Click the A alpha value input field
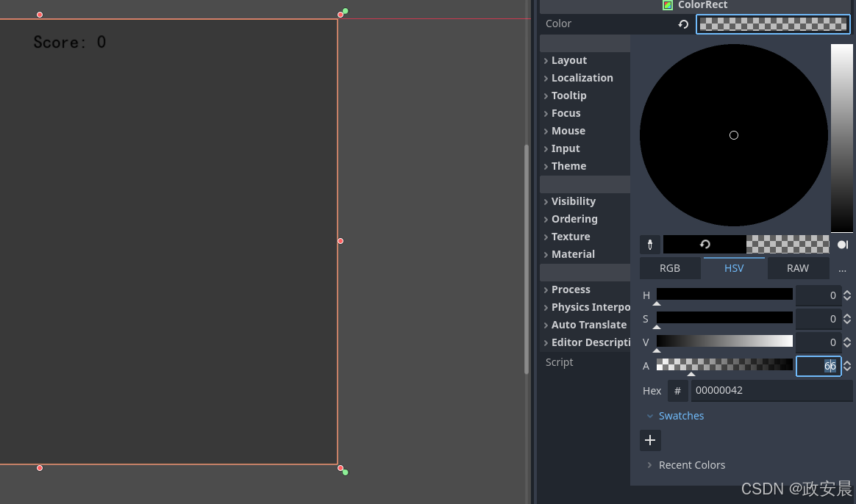856x504 pixels. [x=818, y=365]
